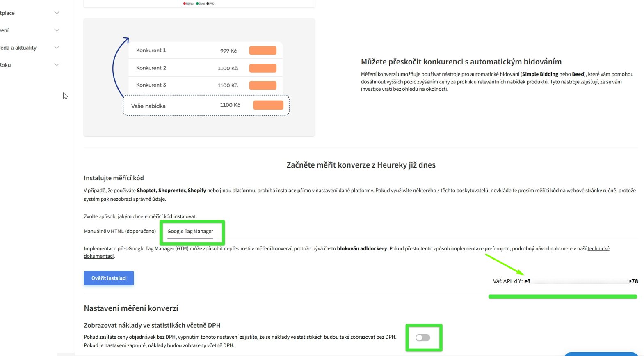Image resolution: width=644 pixels, height=356 pixels.
Task: Expand the sidebar section ending in "vení"
Action: coord(57,30)
